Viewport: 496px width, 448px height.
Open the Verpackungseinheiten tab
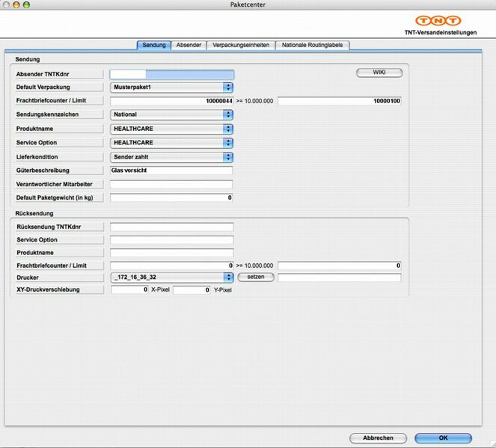point(240,46)
